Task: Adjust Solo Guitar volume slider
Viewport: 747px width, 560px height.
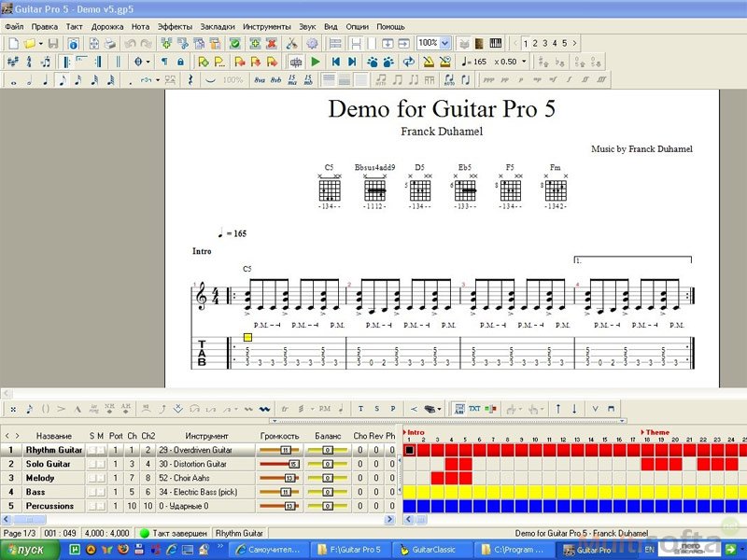Action: coord(280,464)
